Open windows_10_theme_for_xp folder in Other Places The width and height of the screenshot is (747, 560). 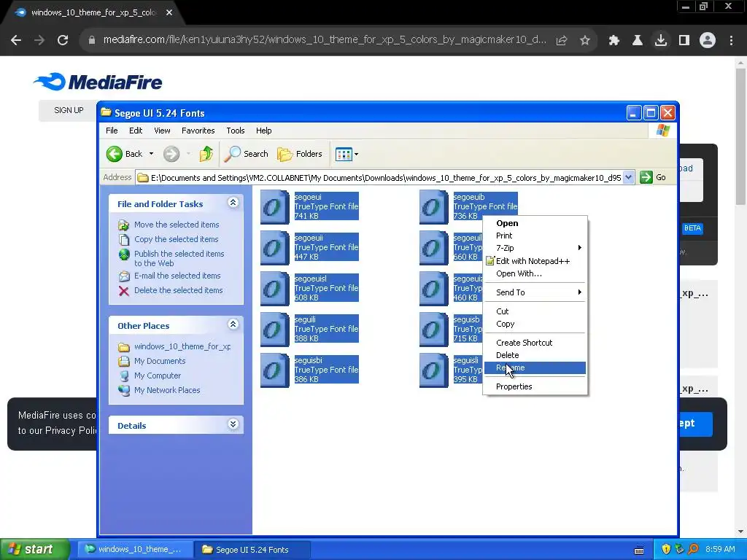pos(182,346)
